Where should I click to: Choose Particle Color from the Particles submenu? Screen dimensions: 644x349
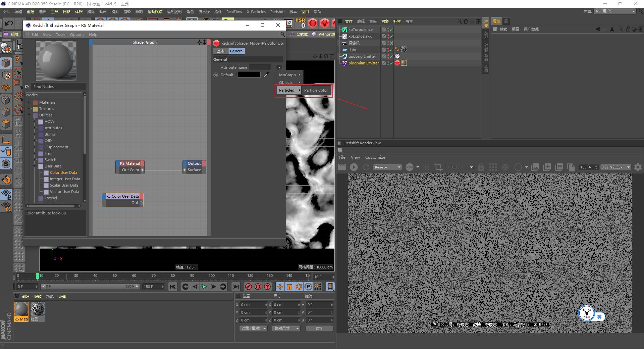coord(316,90)
